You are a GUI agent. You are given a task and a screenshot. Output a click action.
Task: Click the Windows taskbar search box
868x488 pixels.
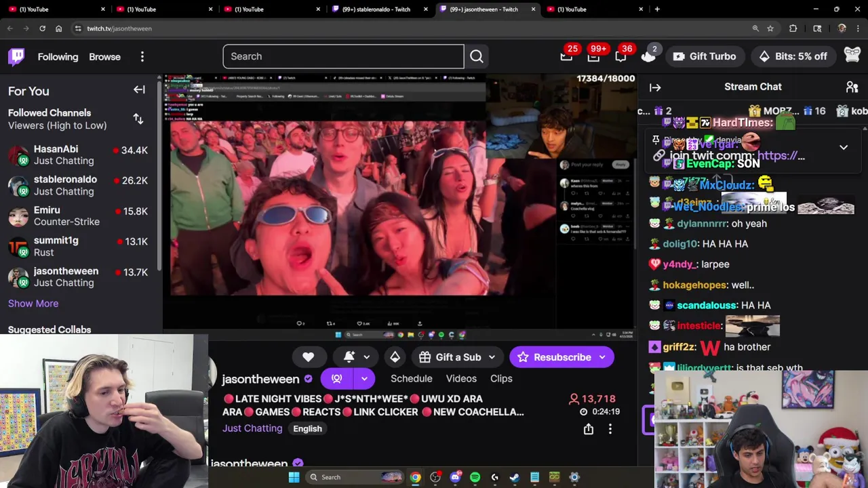pyautogui.click(x=354, y=477)
